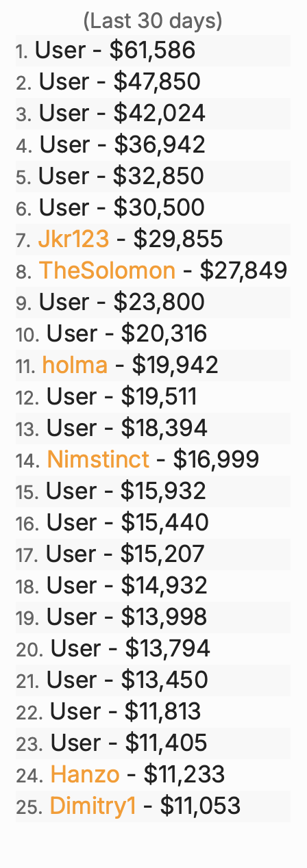Select the $14,932 leaderboard row

pos(153,585)
